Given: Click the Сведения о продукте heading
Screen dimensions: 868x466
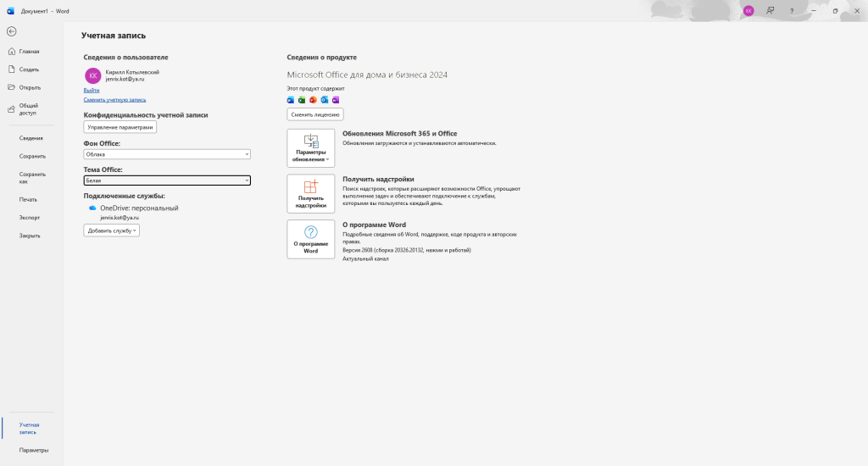Looking at the screenshot, I should click(321, 57).
